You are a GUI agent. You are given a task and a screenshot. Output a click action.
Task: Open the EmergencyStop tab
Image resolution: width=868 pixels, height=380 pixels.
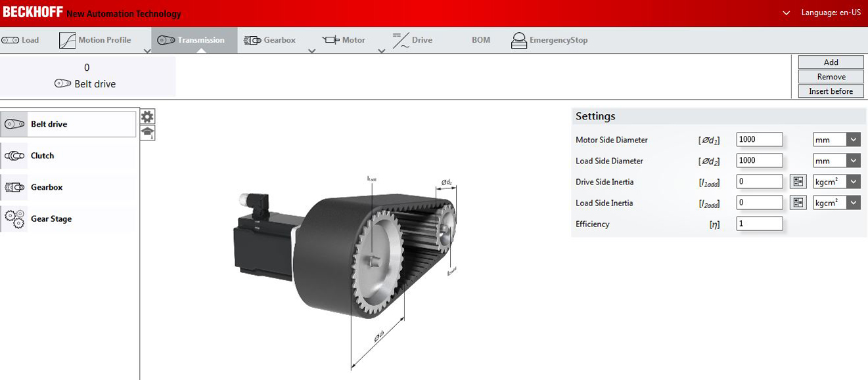[x=549, y=40]
